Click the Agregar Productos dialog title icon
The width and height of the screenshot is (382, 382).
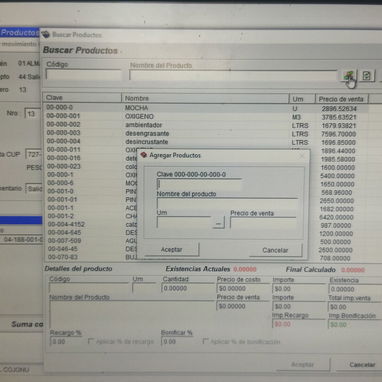pyautogui.click(x=144, y=155)
